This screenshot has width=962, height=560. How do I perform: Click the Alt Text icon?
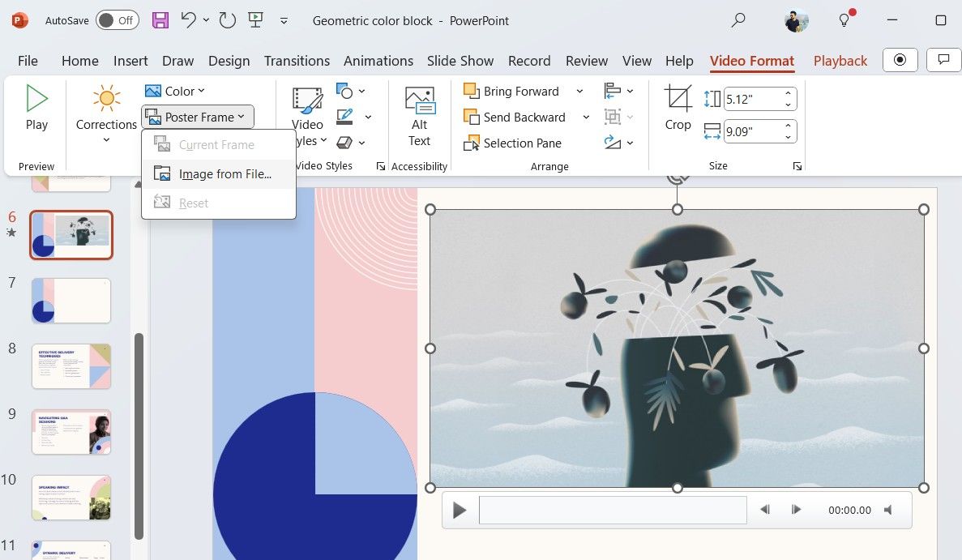[419, 116]
